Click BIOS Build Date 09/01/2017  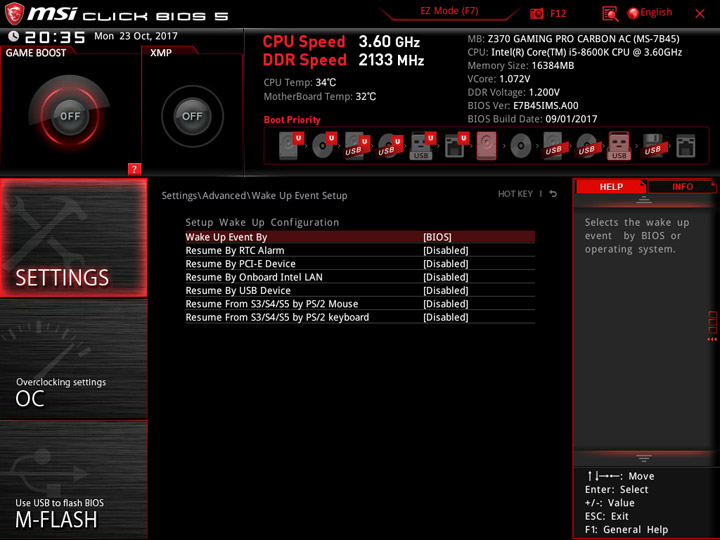[x=532, y=119]
